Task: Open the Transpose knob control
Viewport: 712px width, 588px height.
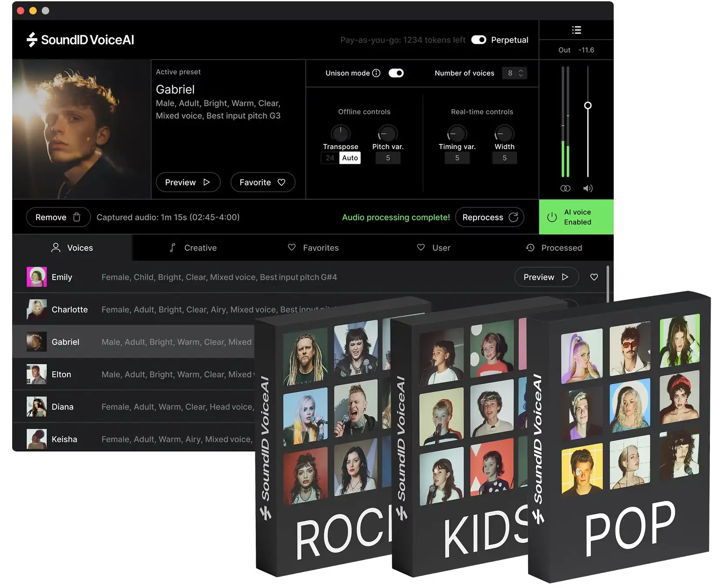Action: (x=341, y=134)
